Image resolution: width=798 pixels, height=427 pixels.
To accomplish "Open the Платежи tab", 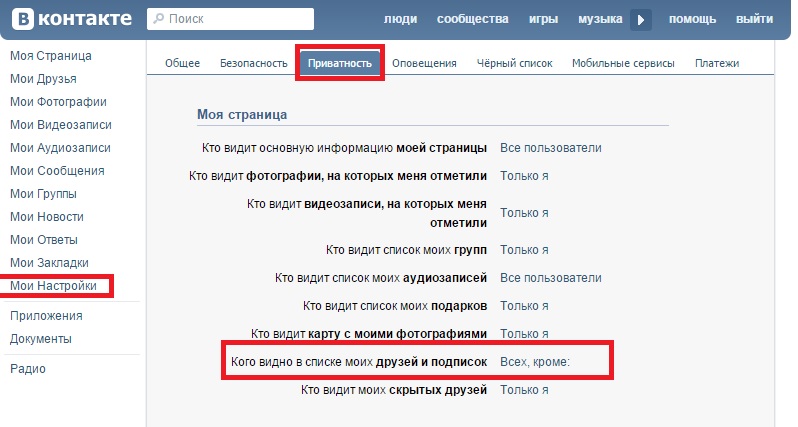I will click(x=717, y=63).
